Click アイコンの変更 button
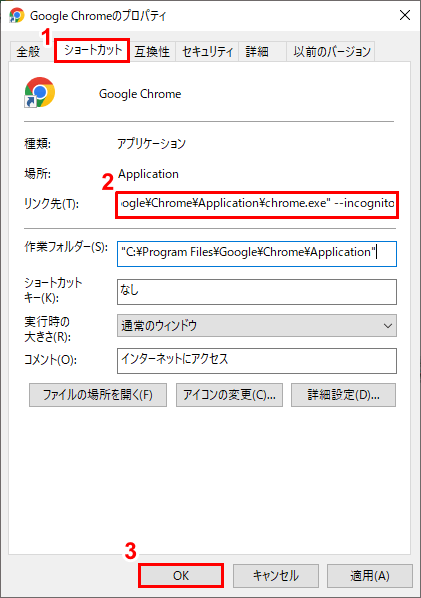421x598 pixels. pos(229,395)
